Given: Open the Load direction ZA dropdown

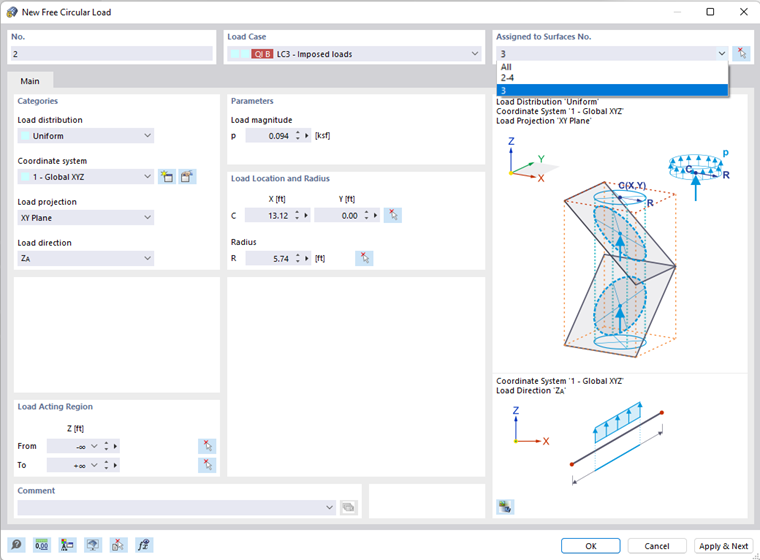Looking at the screenshot, I should pyautogui.click(x=147, y=258).
